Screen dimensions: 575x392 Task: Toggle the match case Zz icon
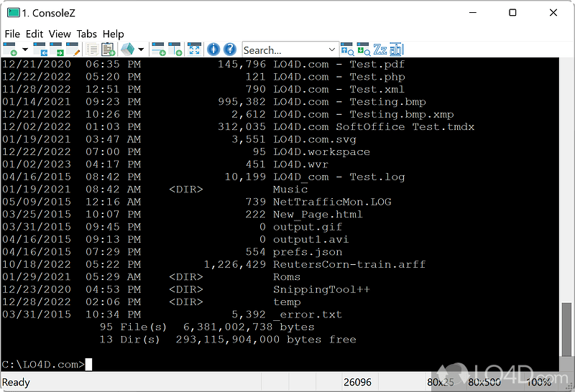point(380,50)
